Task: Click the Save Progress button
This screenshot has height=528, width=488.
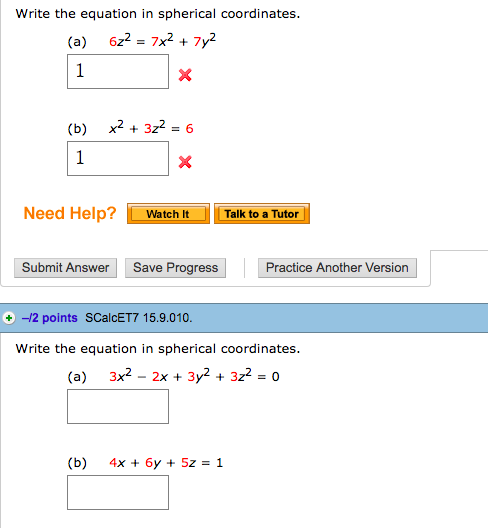Action: click(x=175, y=268)
